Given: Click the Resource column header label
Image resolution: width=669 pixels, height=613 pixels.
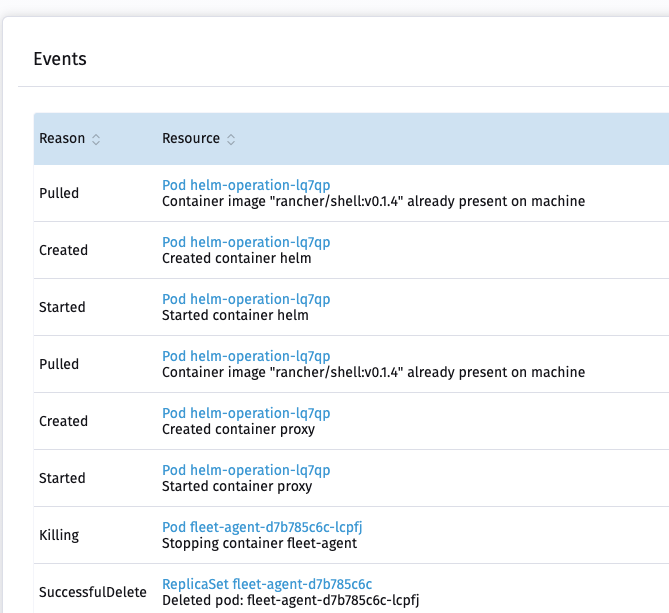Looking at the screenshot, I should click(x=191, y=139).
